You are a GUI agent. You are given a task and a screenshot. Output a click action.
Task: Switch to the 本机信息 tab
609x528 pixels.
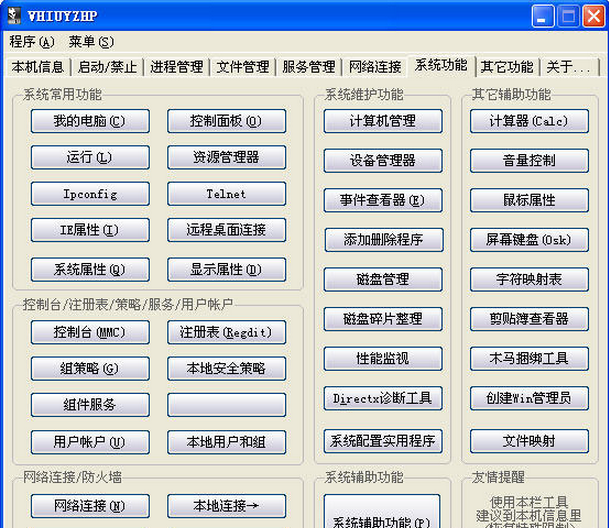pos(38,67)
